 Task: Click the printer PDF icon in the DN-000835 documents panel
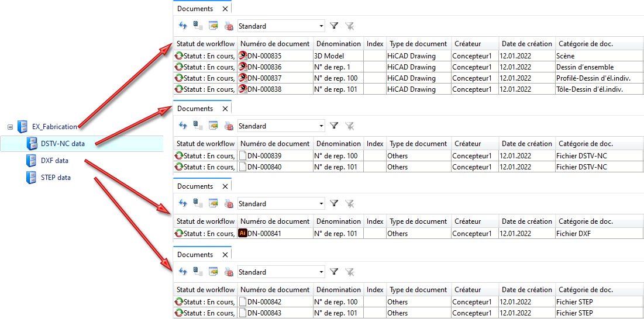click(x=228, y=26)
